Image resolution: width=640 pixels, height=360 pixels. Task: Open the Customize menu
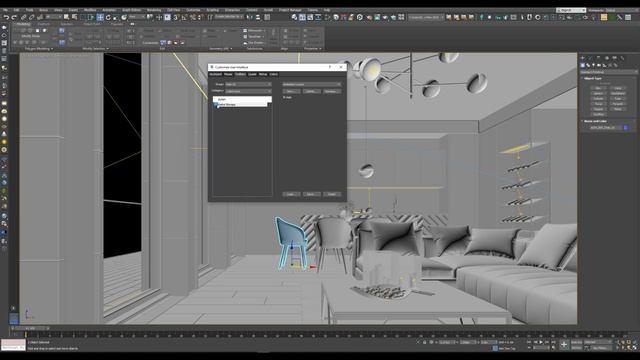coord(193,10)
